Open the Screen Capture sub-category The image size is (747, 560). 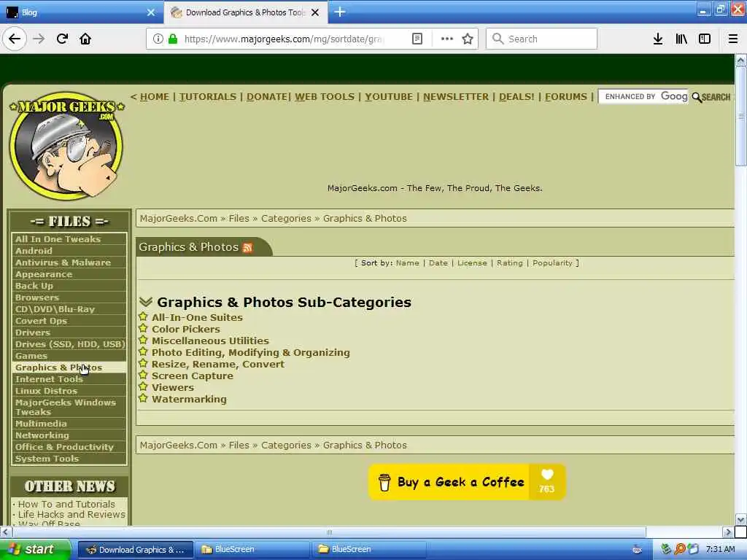193,376
